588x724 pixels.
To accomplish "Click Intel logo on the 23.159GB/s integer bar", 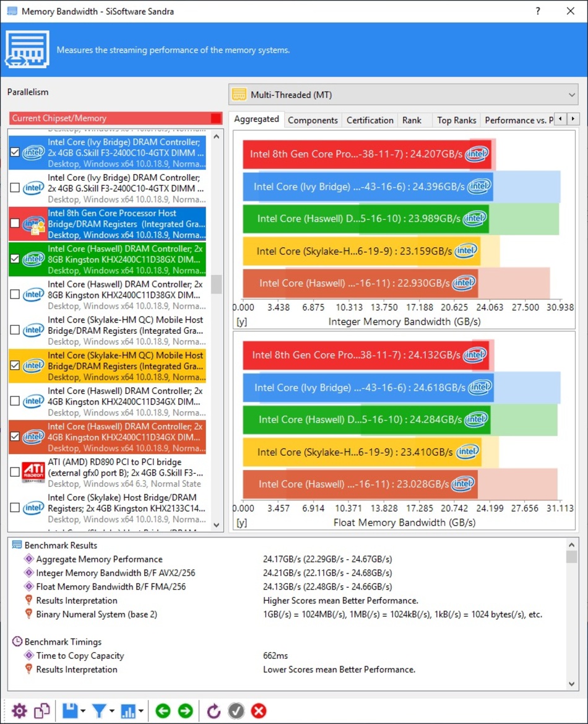I will coord(465,251).
